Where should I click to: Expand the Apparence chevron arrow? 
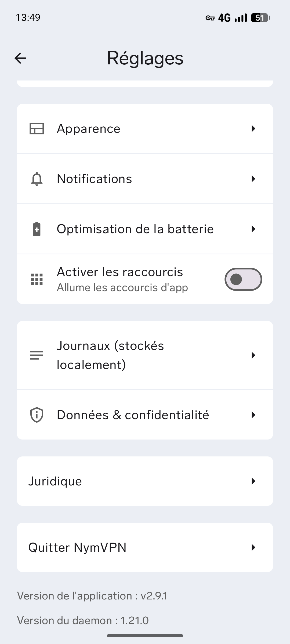tap(253, 129)
